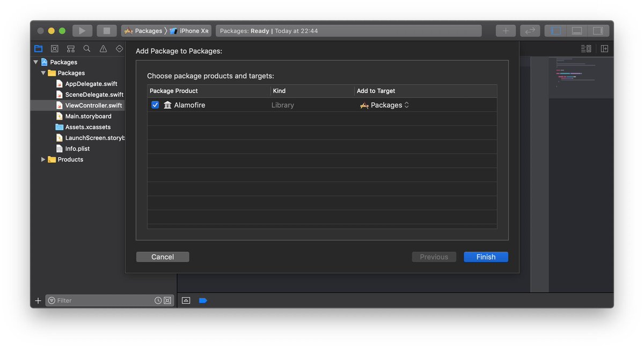Screen dimensions: 644x348
Task: Open the Source Control navigator
Action: pyautogui.click(x=55, y=48)
